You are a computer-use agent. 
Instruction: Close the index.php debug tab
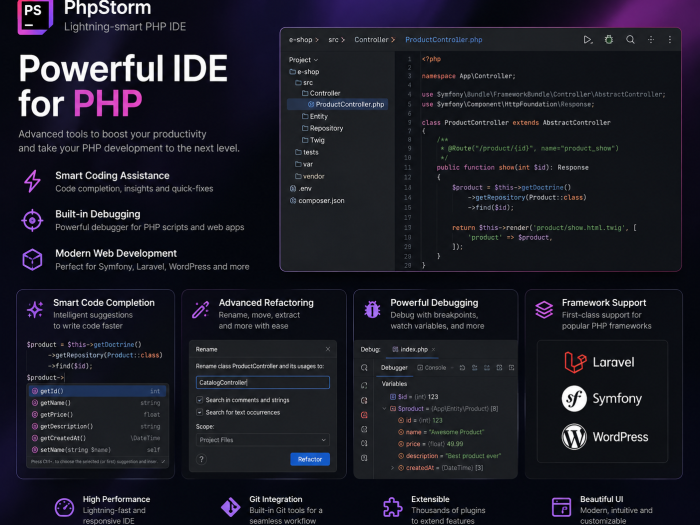[433, 350]
